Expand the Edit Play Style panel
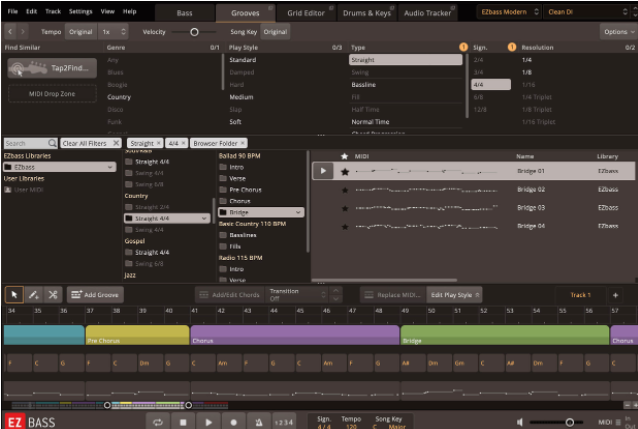 tap(454, 295)
